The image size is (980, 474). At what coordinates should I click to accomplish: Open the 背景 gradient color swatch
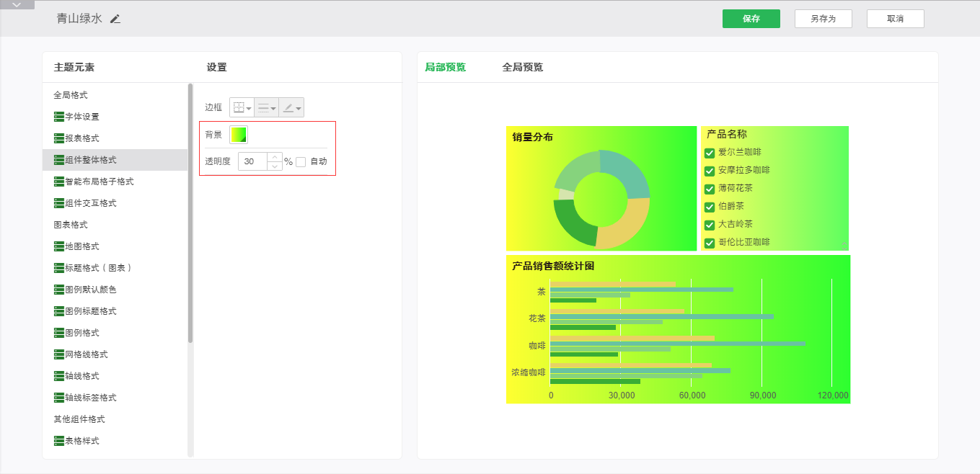238,135
